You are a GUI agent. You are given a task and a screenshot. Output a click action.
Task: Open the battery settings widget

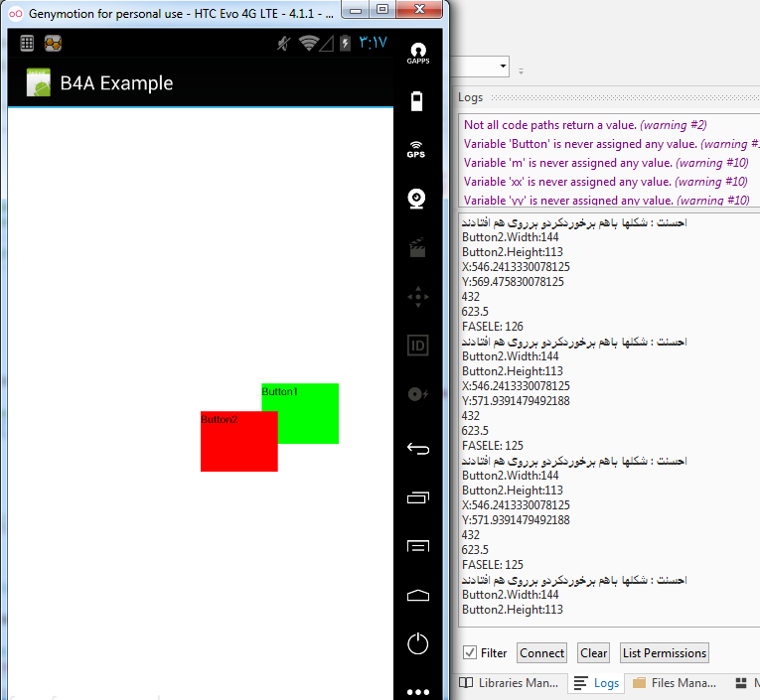(x=417, y=101)
